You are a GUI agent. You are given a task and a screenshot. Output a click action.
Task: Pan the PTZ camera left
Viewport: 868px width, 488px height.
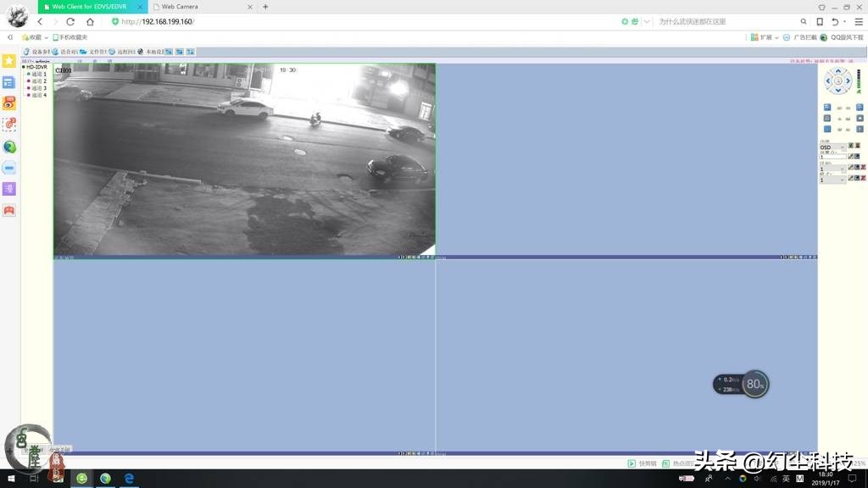(x=828, y=80)
